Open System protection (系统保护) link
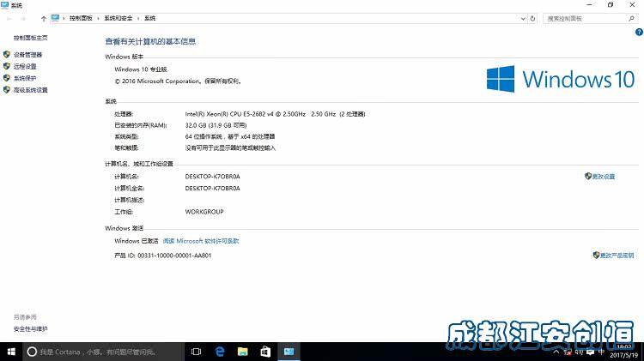This screenshot has height=361, width=644. pyautogui.click(x=25, y=78)
